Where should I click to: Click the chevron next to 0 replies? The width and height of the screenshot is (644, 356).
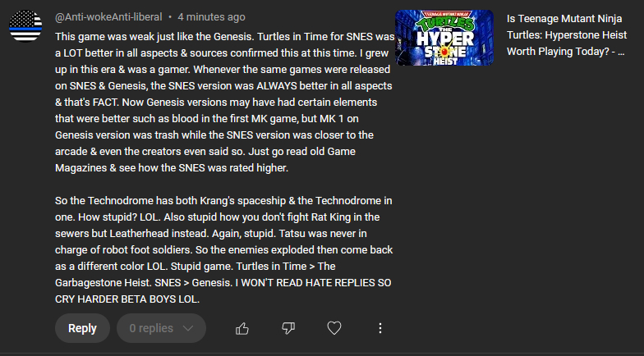point(189,328)
